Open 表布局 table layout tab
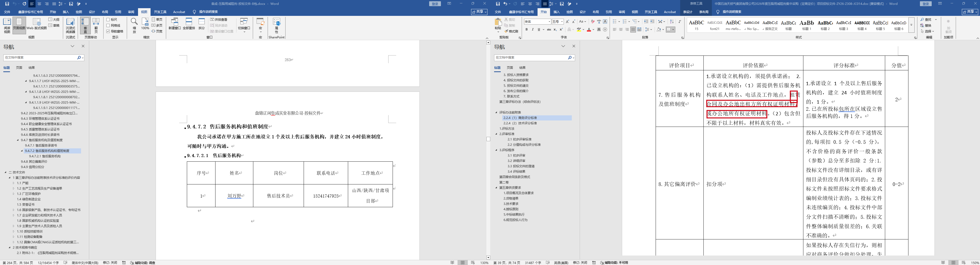The image size is (980, 265). (704, 12)
